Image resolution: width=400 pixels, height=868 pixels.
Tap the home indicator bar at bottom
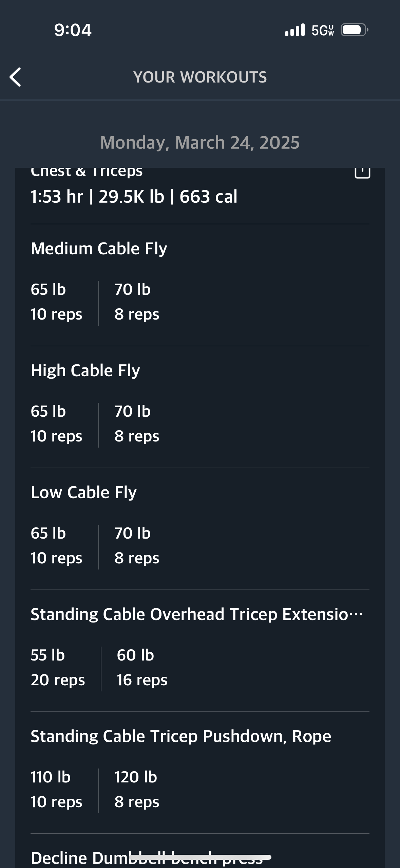(x=200, y=857)
